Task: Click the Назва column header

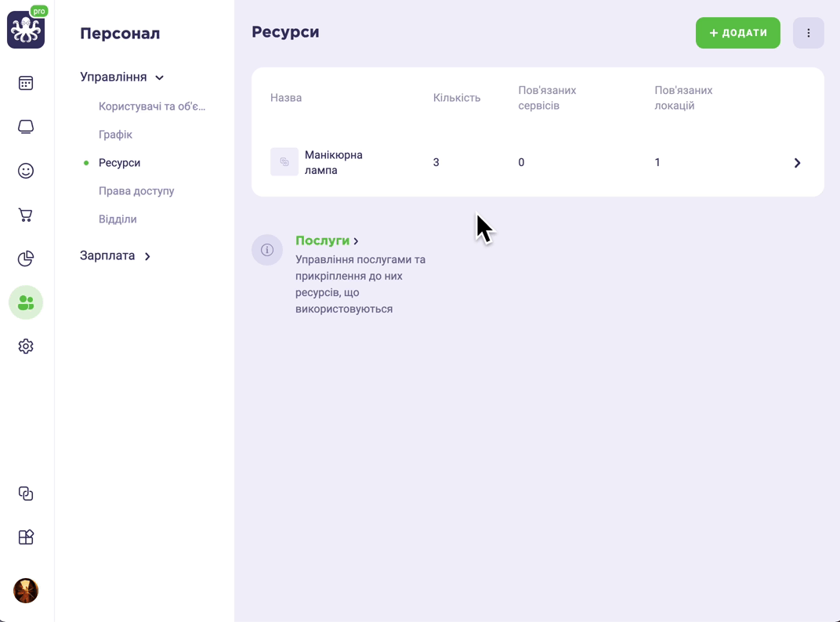Action: (286, 97)
